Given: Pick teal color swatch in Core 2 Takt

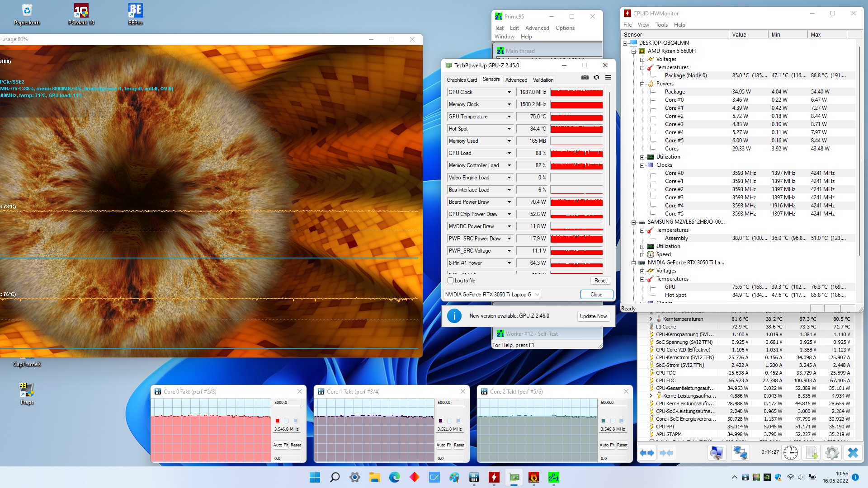Looking at the screenshot, I should [604, 421].
